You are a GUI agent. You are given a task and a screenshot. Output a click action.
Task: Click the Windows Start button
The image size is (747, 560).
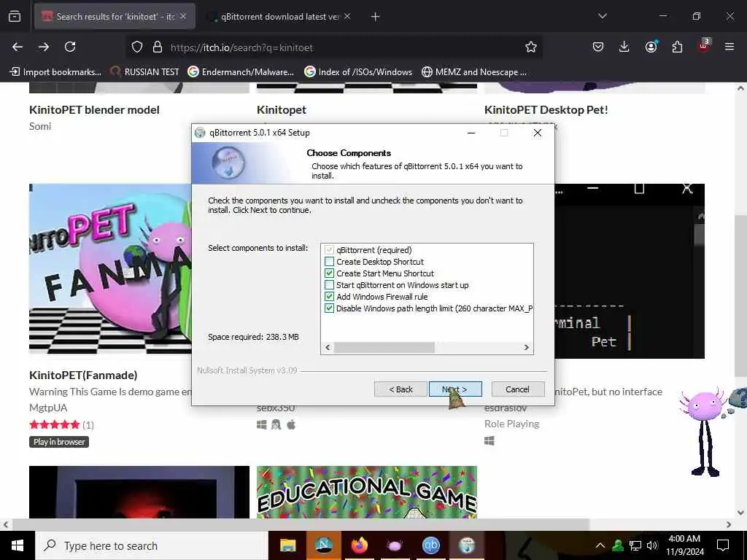(18, 545)
